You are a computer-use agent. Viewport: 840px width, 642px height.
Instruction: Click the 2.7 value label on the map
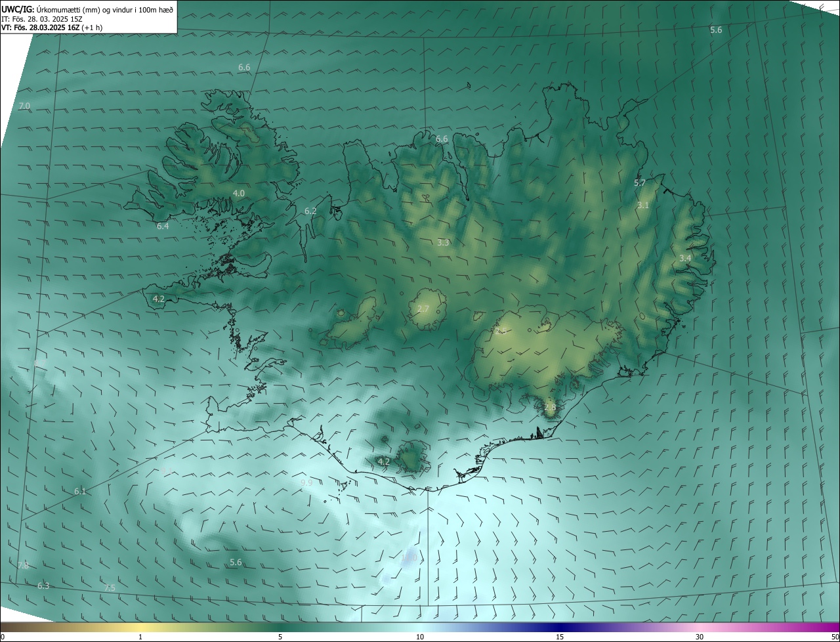pos(423,309)
